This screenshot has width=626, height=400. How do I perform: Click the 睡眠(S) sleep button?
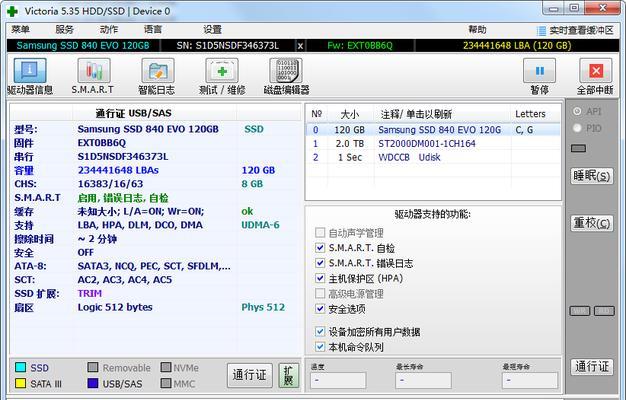tap(592, 176)
